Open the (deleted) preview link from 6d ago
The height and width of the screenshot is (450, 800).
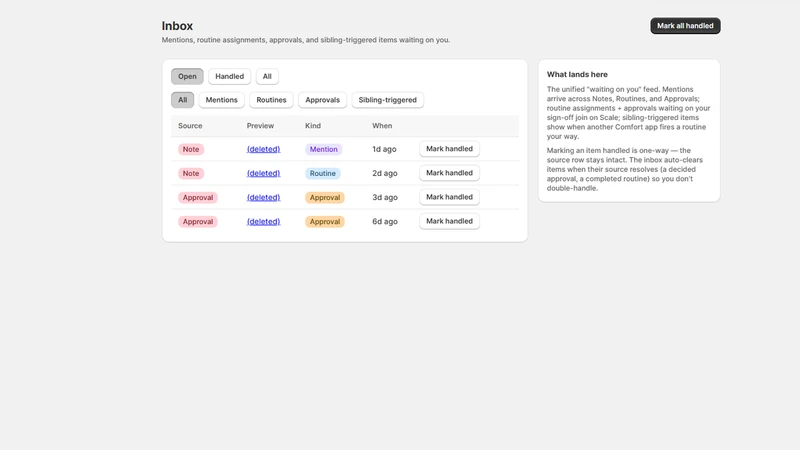263,221
